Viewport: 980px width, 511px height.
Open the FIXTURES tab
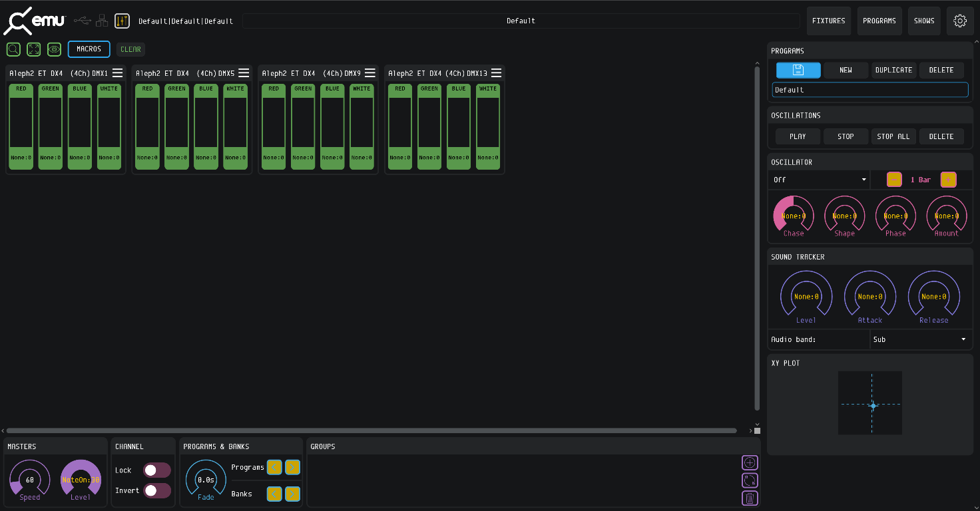pyautogui.click(x=828, y=21)
